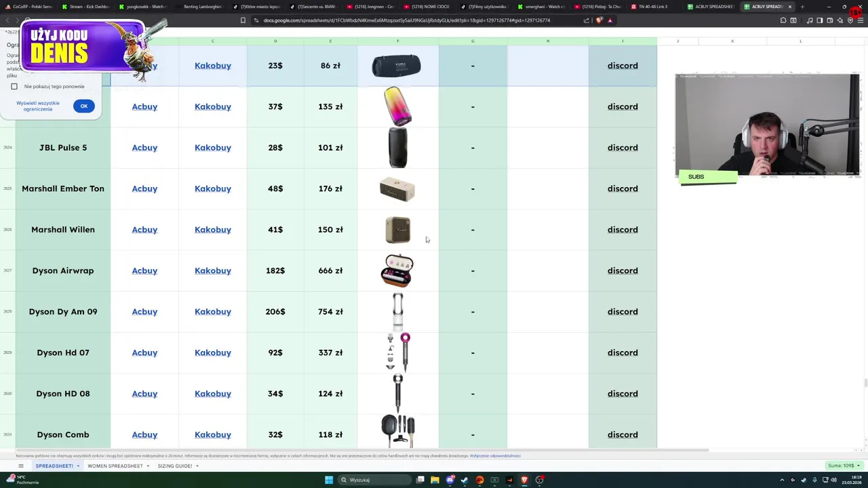Screen dimensions: 868x488
Task: Click the Dyson HD 08 dryer image
Action: (x=398, y=394)
